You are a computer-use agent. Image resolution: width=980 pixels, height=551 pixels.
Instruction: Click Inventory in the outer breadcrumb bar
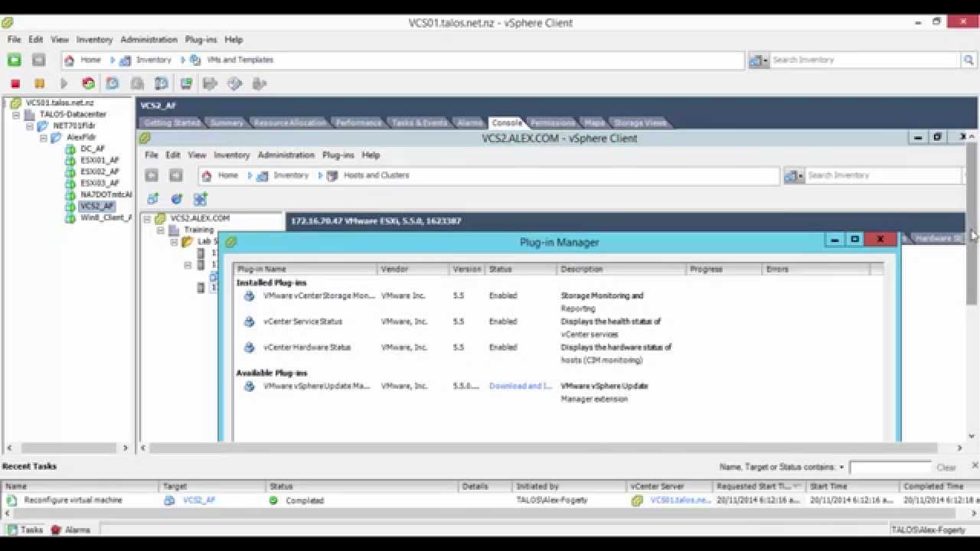pos(154,60)
